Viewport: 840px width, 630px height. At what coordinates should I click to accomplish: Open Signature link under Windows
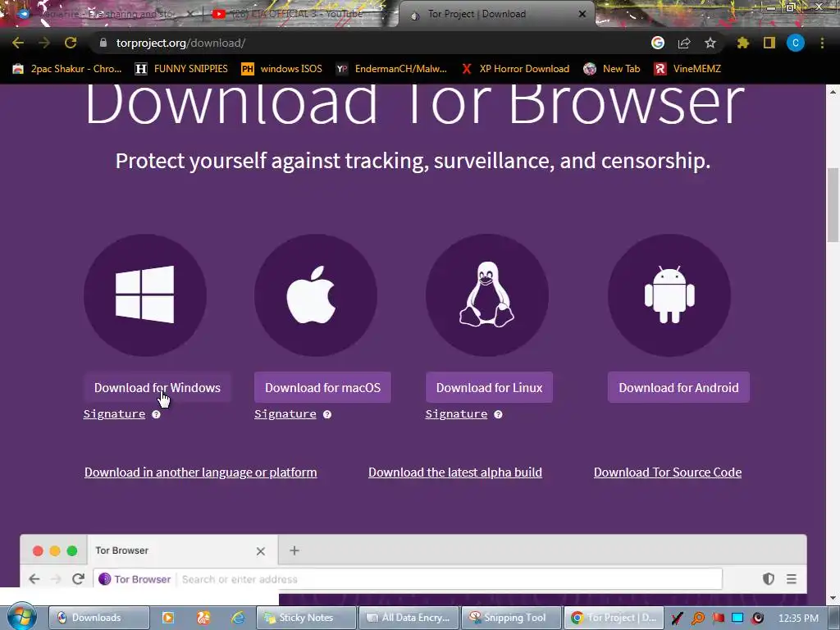tap(114, 414)
